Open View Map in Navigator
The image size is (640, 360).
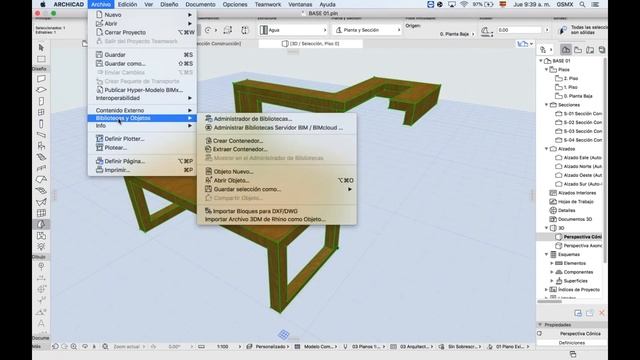coord(578,50)
